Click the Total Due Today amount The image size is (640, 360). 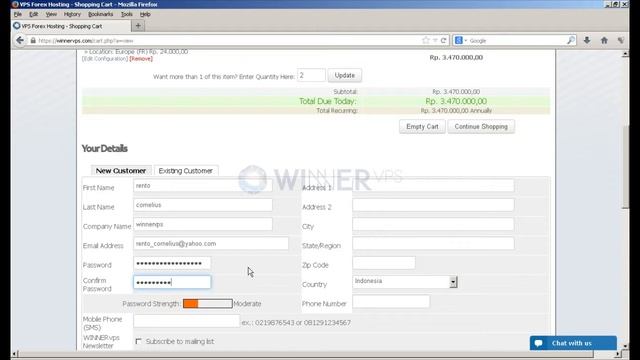pyautogui.click(x=456, y=101)
